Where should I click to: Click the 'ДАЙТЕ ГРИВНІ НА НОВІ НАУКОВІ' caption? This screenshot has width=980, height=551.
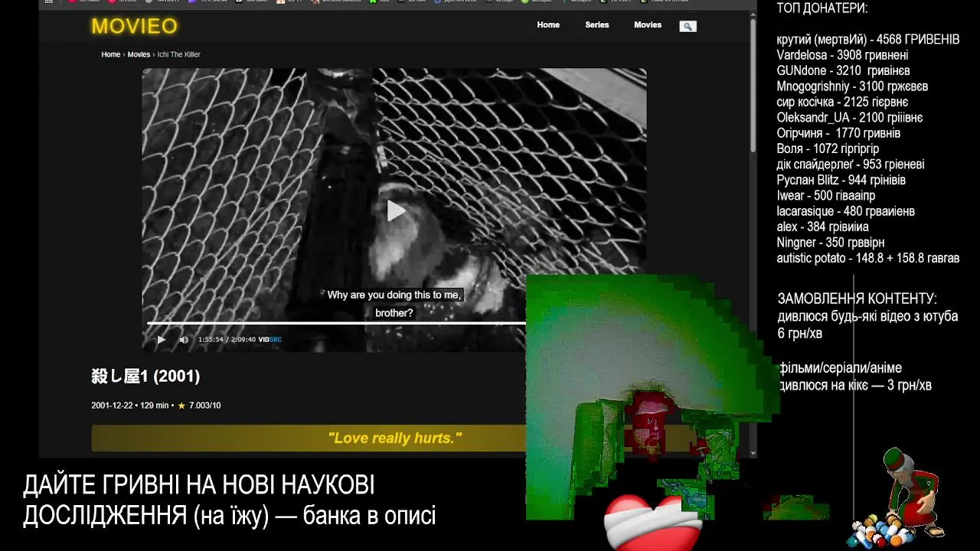coord(198,485)
